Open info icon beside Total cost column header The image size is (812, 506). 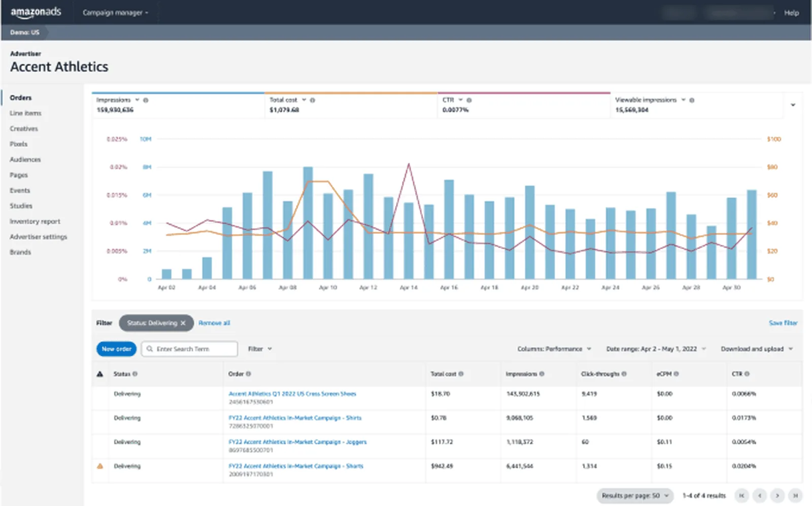461,374
